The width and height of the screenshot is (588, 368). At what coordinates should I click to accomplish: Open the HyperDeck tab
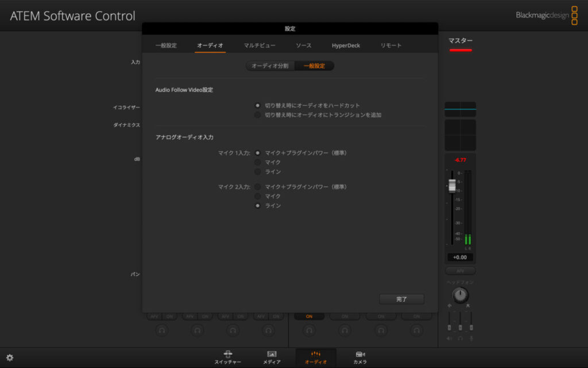[x=346, y=45]
